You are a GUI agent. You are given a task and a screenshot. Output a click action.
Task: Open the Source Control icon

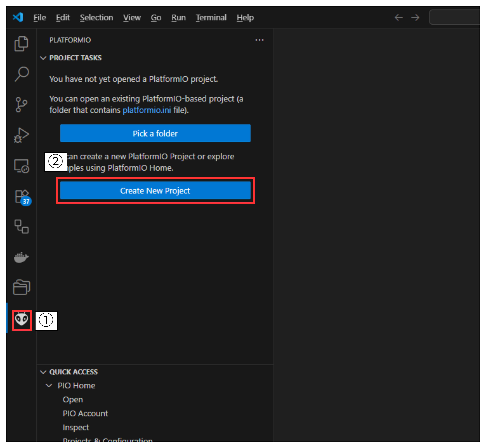pos(21,105)
